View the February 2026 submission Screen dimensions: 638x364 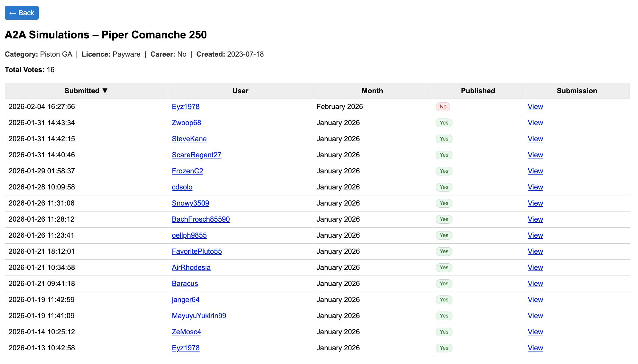pos(535,107)
